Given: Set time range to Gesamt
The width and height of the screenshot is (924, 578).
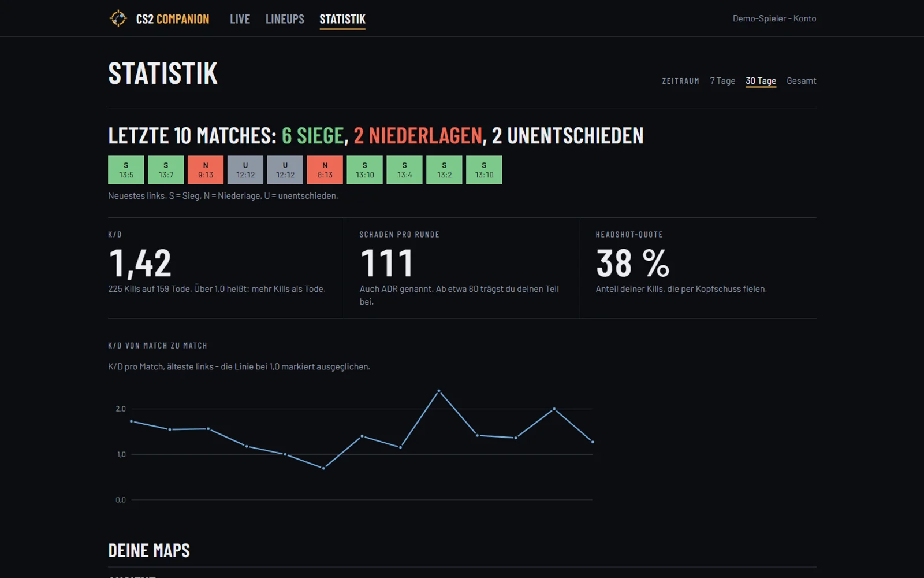Looking at the screenshot, I should (801, 81).
